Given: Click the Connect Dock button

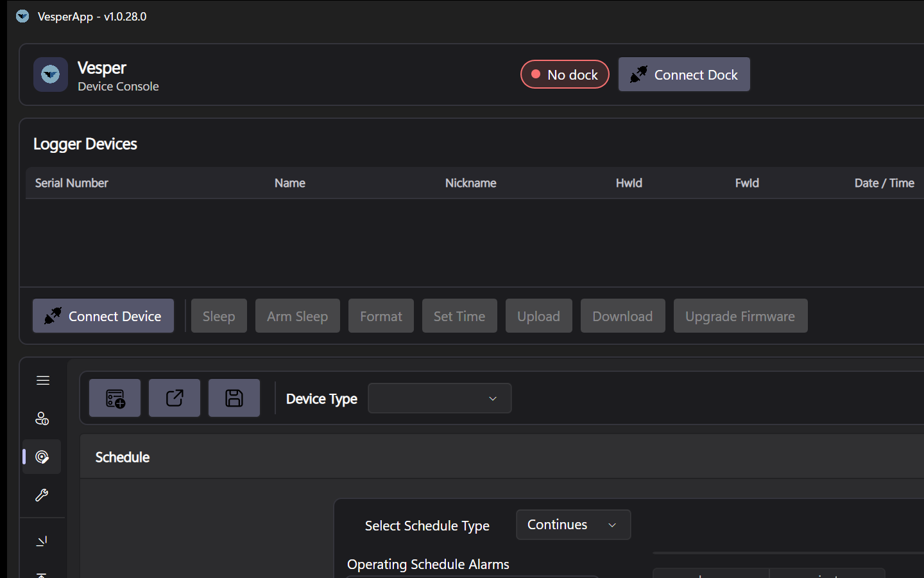Looking at the screenshot, I should (684, 74).
